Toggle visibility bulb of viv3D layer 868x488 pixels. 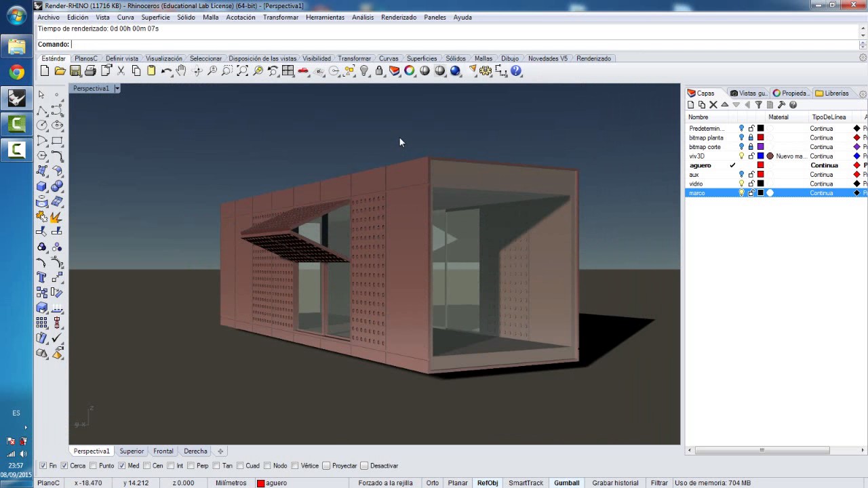click(x=741, y=156)
